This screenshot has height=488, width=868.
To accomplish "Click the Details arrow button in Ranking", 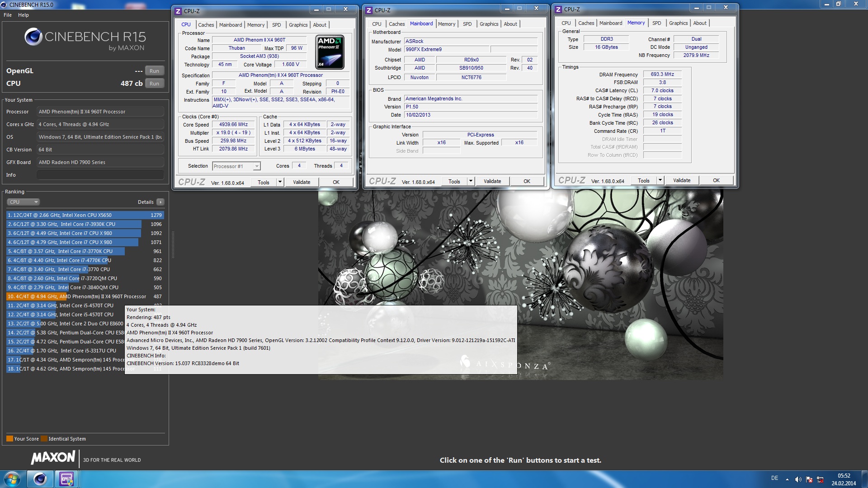I will (160, 202).
